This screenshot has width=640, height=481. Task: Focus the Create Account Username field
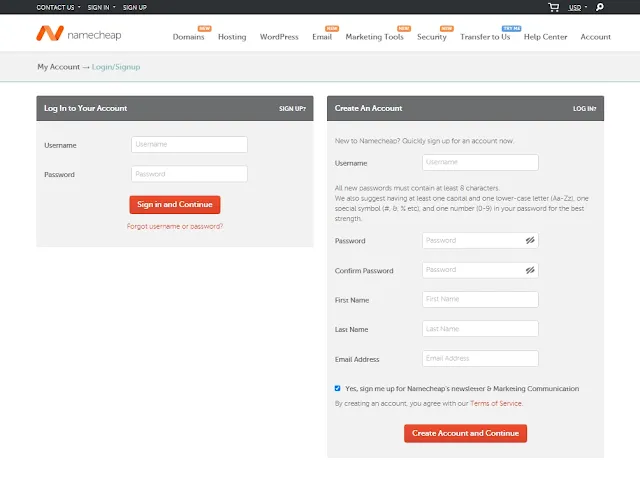point(480,162)
